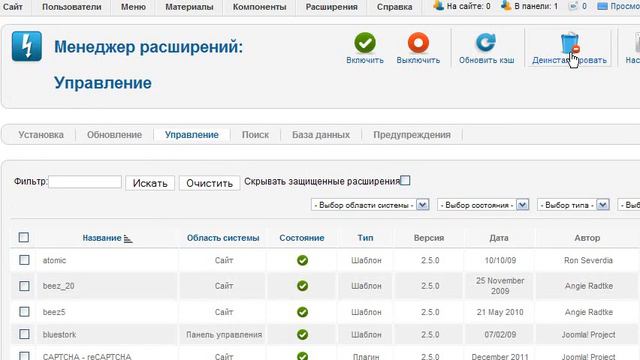Open the Пользователи menu
This screenshot has height=360, width=640.
click(71, 7)
